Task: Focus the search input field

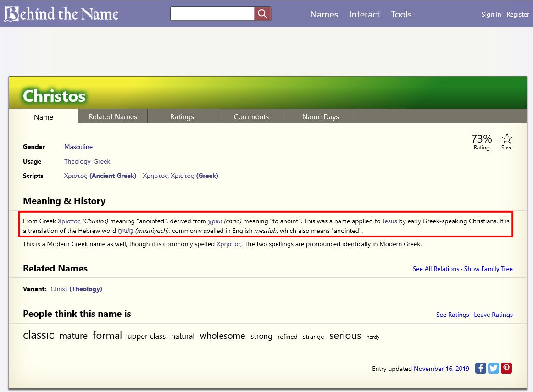Action: 212,14
